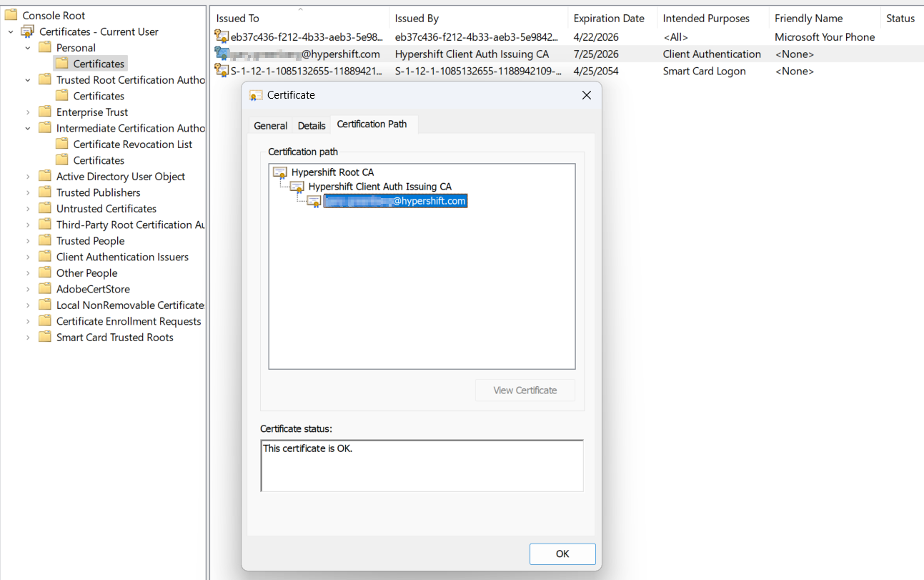Collapse the Personal tree node
Image resolution: width=924 pixels, height=580 pixels.
click(x=28, y=47)
